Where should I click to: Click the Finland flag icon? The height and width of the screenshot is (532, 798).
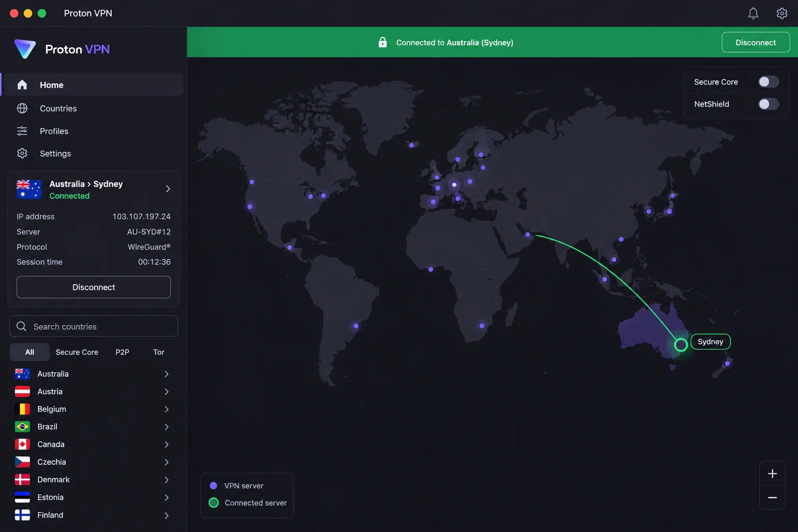[22, 515]
